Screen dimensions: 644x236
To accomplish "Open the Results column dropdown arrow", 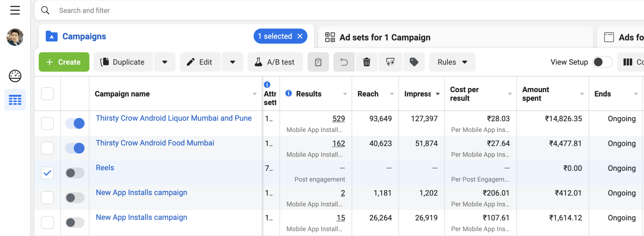I will (x=345, y=94).
